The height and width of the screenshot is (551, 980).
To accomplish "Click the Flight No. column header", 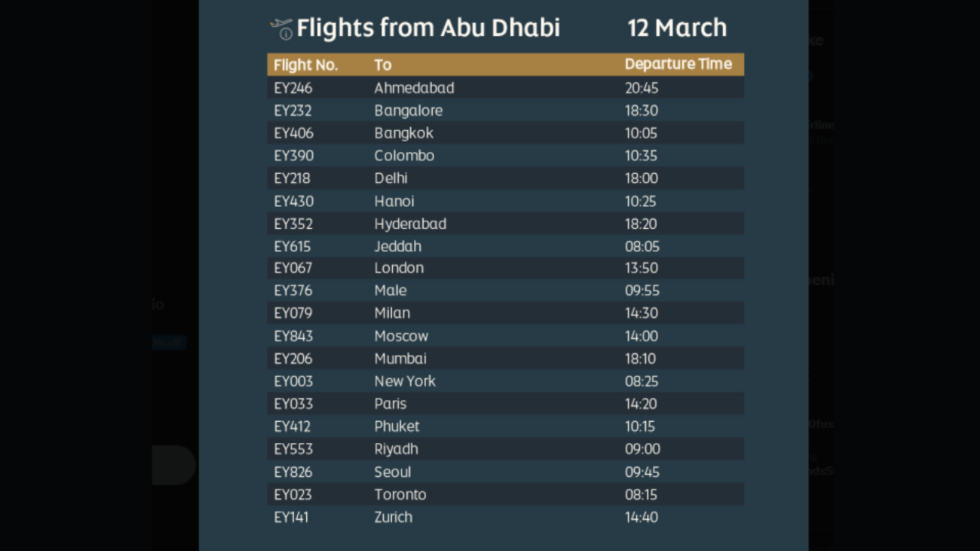I will pos(305,65).
